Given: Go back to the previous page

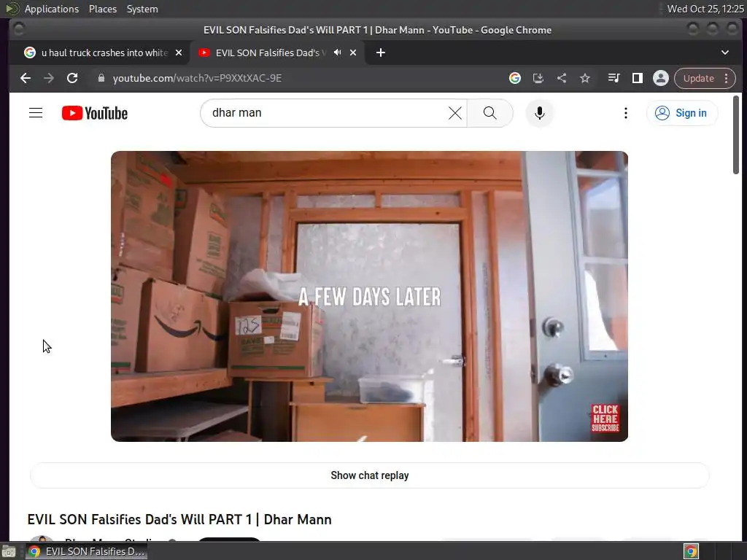Looking at the screenshot, I should point(26,78).
